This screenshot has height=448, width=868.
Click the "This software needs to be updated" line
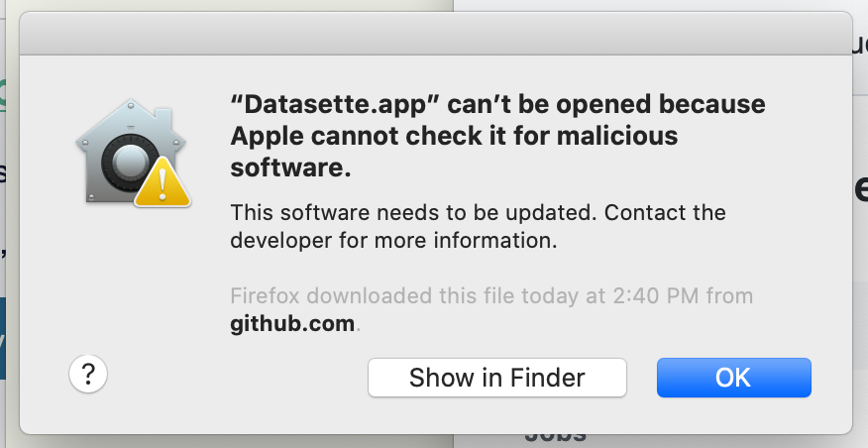(x=414, y=213)
